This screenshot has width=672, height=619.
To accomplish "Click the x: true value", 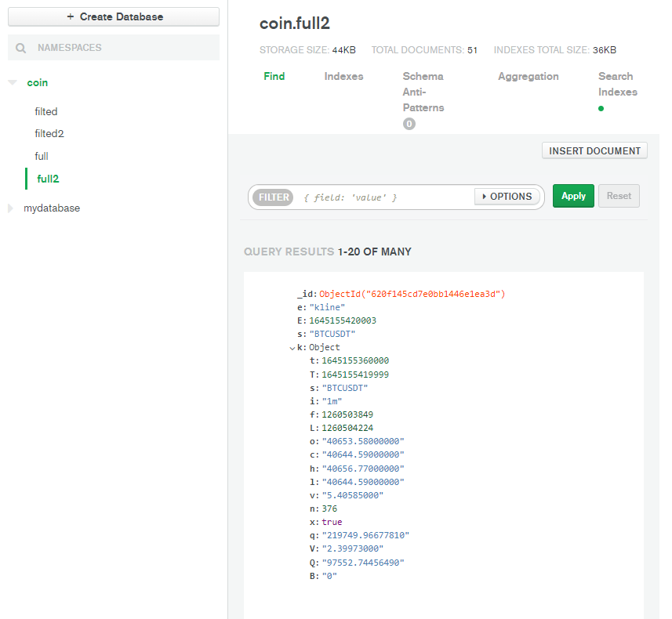I will 332,522.
